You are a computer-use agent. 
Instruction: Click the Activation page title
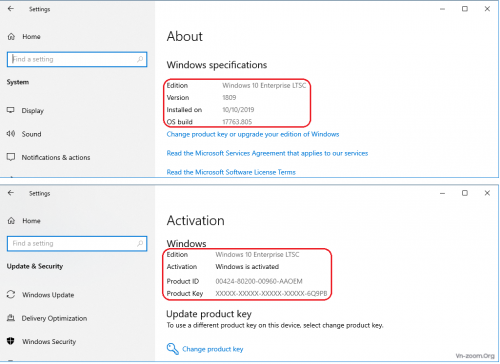pyautogui.click(x=196, y=221)
